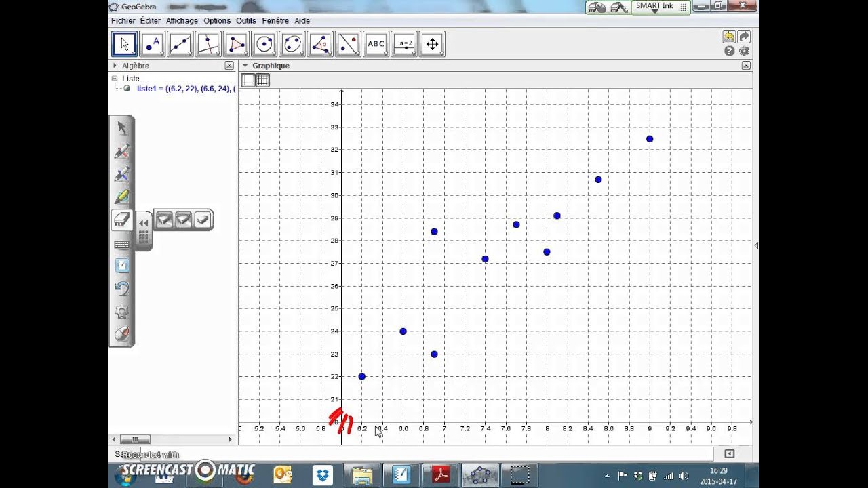868x488 pixels.
Task: Collapse the Graphique style bar triangle
Action: pos(245,66)
